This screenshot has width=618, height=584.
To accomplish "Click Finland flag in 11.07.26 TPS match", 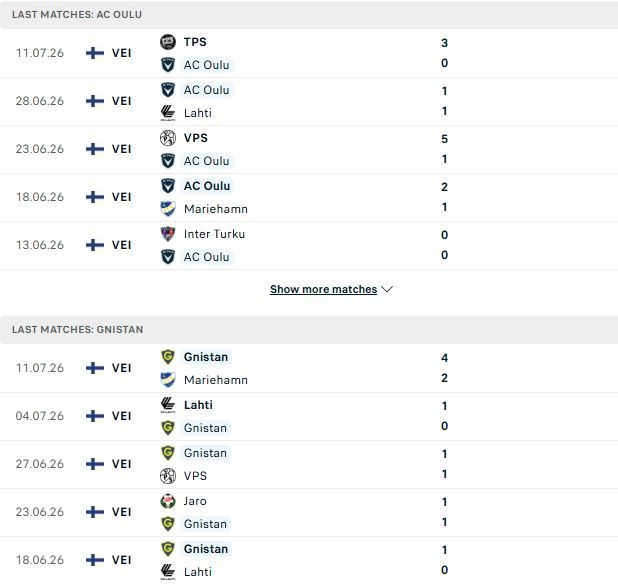I will point(95,53).
